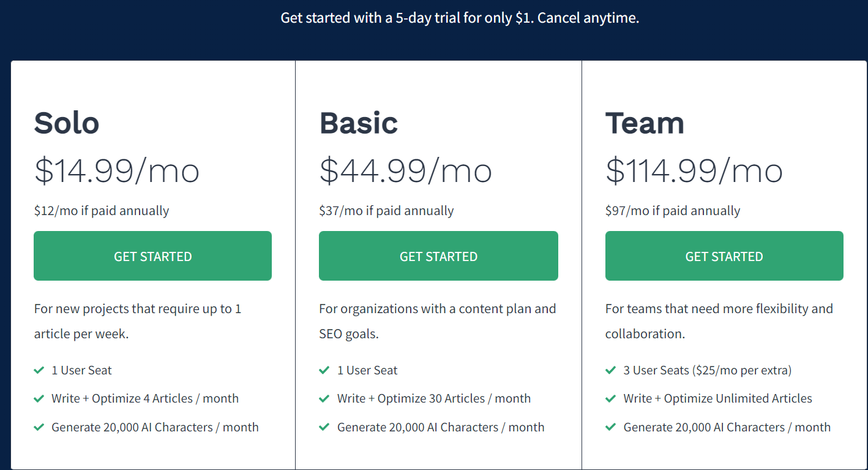868x470 pixels.
Task: Click the $97/mo if paid annually text
Action: pos(673,211)
